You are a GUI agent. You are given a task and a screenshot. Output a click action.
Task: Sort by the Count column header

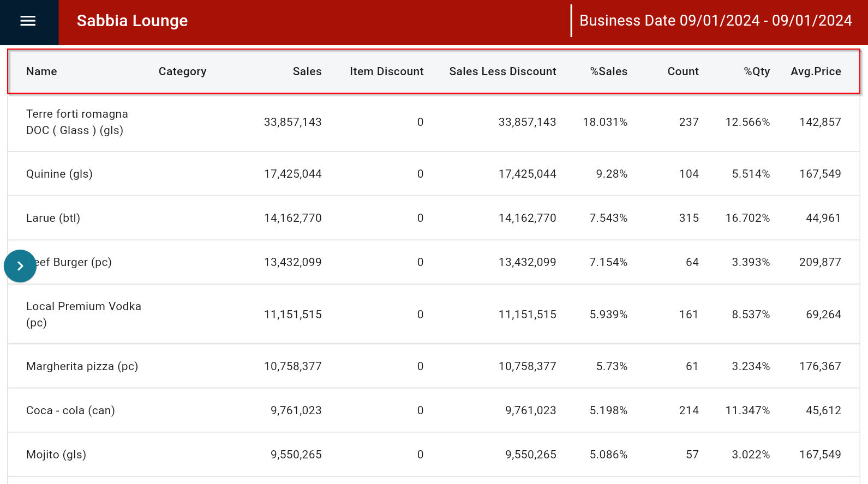point(683,71)
